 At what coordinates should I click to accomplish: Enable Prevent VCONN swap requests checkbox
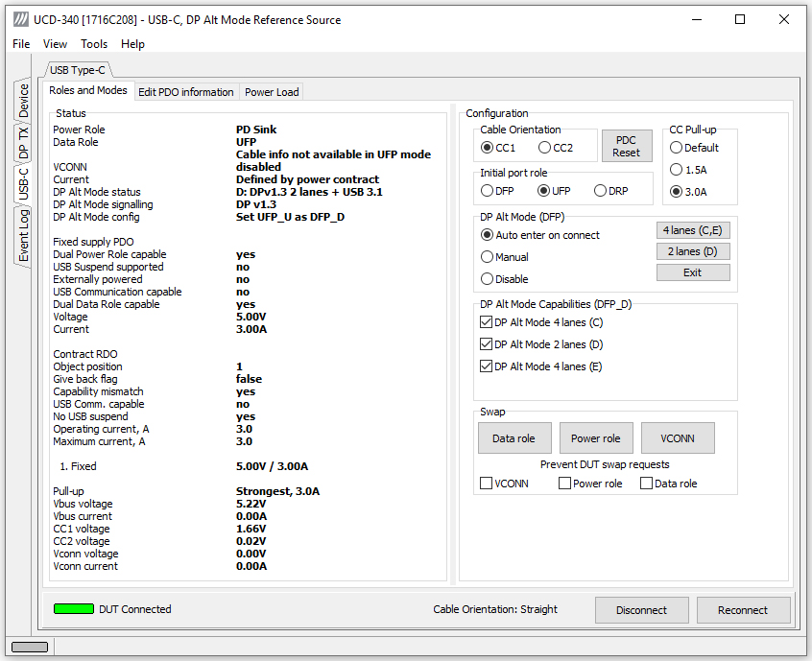tap(486, 483)
